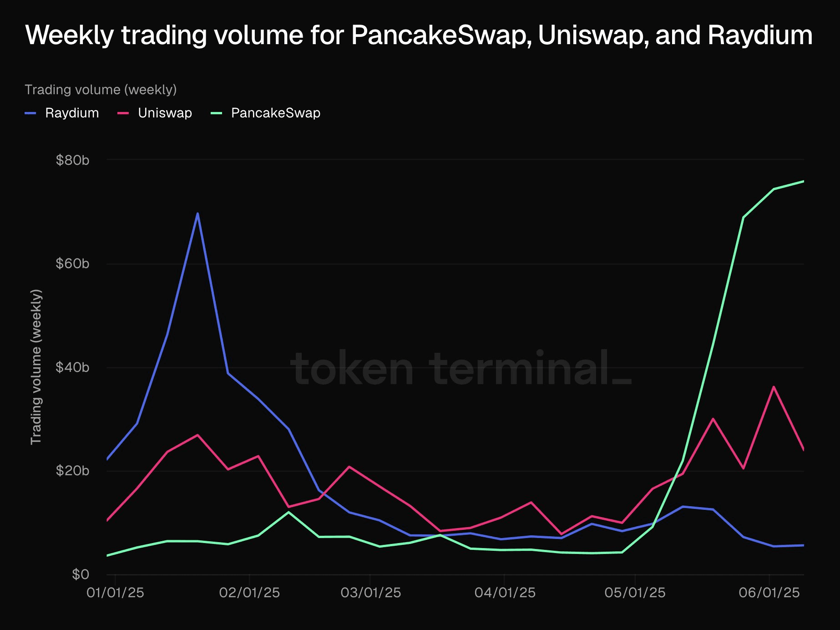Click the token terminal watermark logo
This screenshot has height=630, width=840.
[x=461, y=368]
